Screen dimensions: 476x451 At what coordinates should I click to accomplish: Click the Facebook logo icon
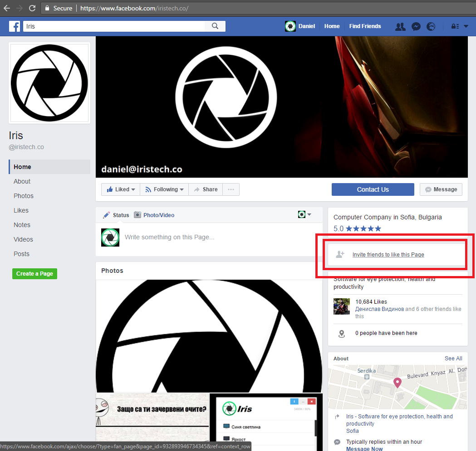pyautogui.click(x=14, y=26)
